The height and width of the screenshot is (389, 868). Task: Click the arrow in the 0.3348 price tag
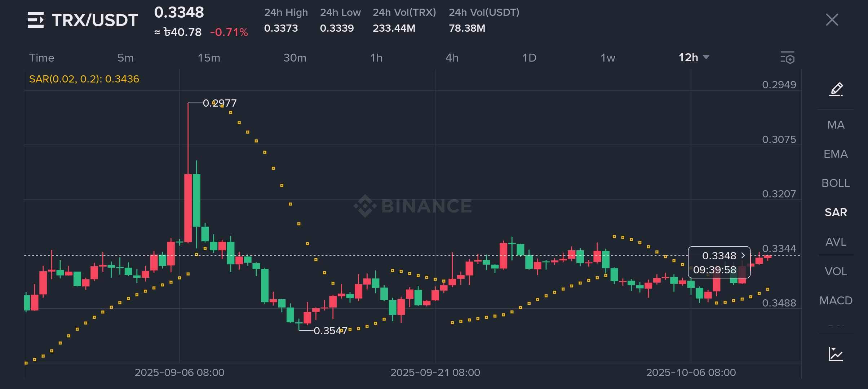pos(743,255)
